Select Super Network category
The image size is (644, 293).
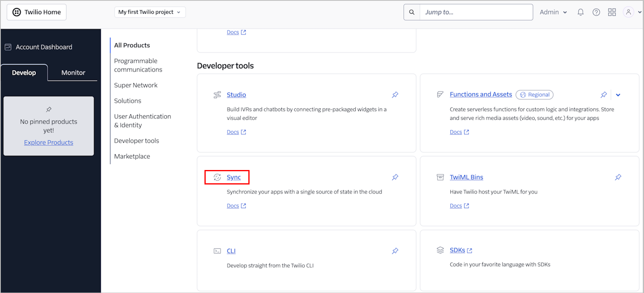click(x=136, y=85)
